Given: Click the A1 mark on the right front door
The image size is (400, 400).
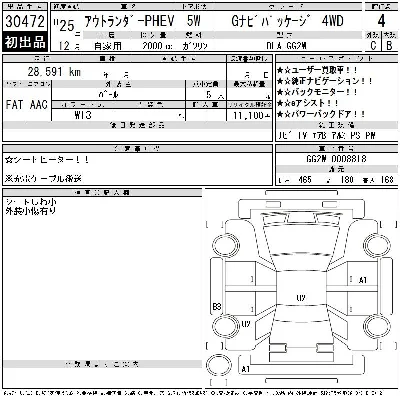Looking at the screenshot, I should click(363, 280).
